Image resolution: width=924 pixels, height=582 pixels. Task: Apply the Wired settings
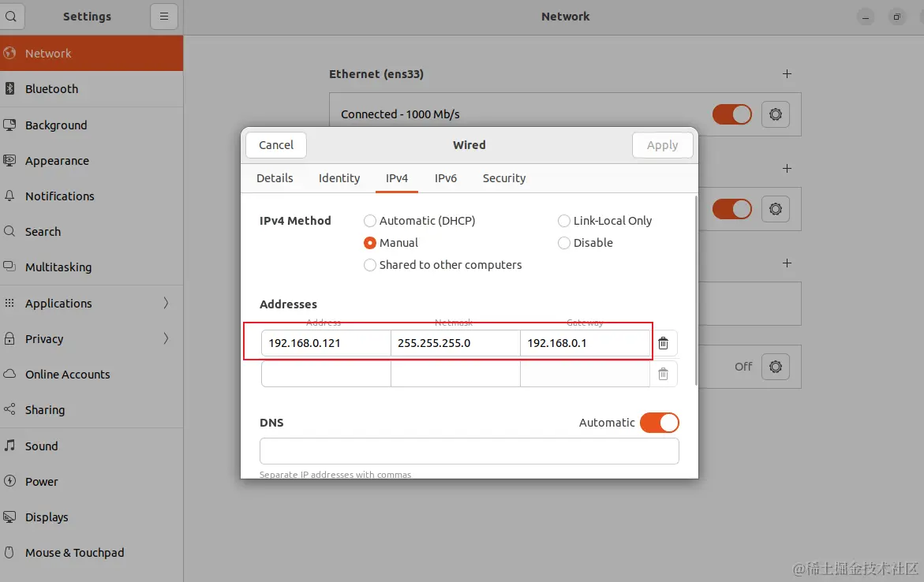pos(662,145)
